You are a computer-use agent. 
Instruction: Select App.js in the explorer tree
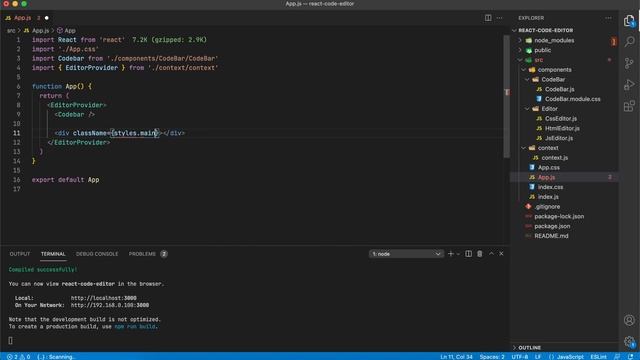(x=546, y=178)
